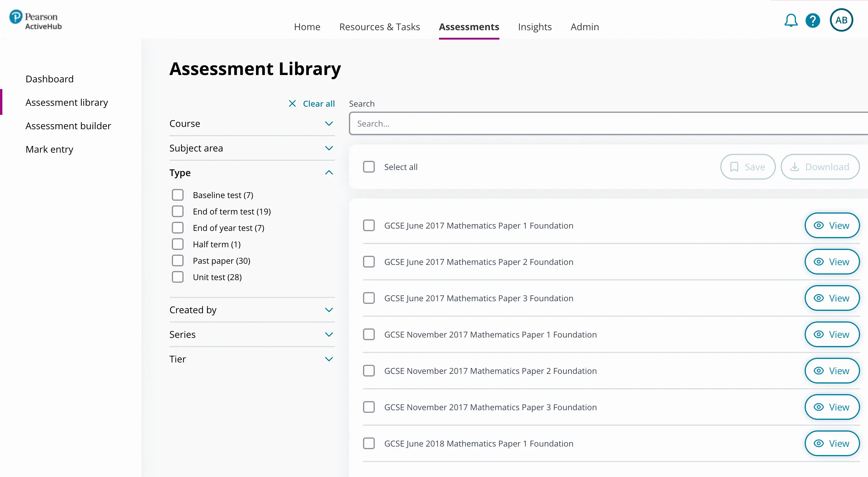This screenshot has width=868, height=477.
Task: Click the Download icon
Action: coord(796,167)
